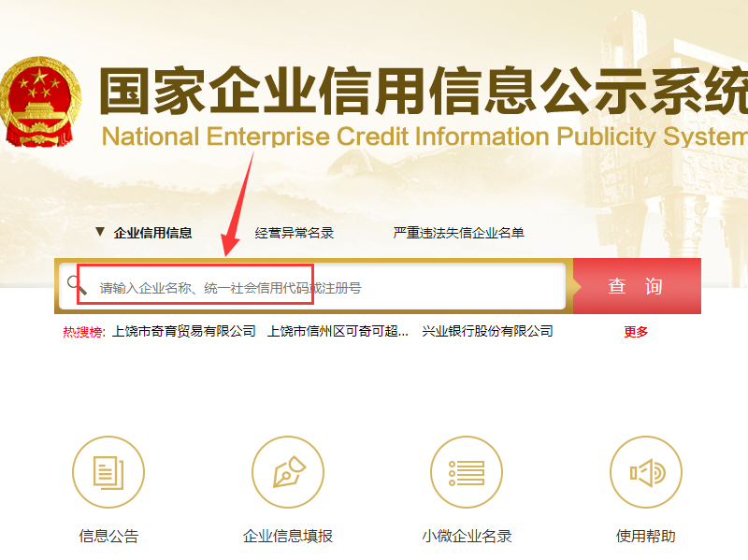Viewport: 748px width, 560px height.
Task: Open the 企业信息填报 pen icon
Action: click(x=288, y=472)
